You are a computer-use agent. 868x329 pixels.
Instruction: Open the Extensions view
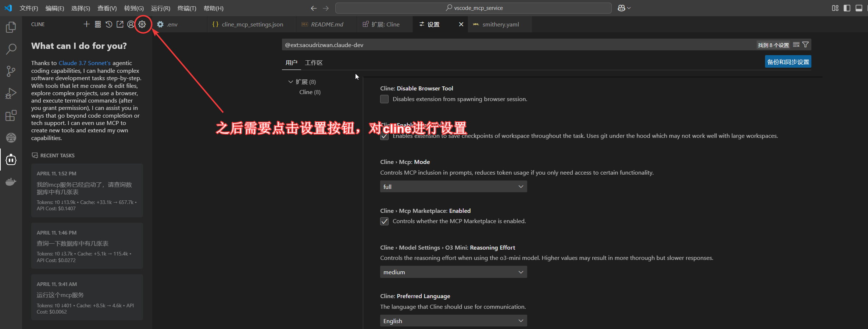(x=11, y=115)
